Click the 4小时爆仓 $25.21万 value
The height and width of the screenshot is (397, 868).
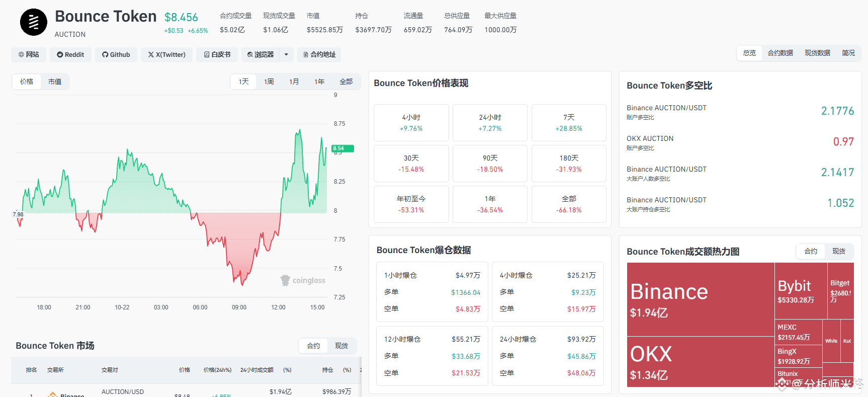pyautogui.click(x=581, y=275)
